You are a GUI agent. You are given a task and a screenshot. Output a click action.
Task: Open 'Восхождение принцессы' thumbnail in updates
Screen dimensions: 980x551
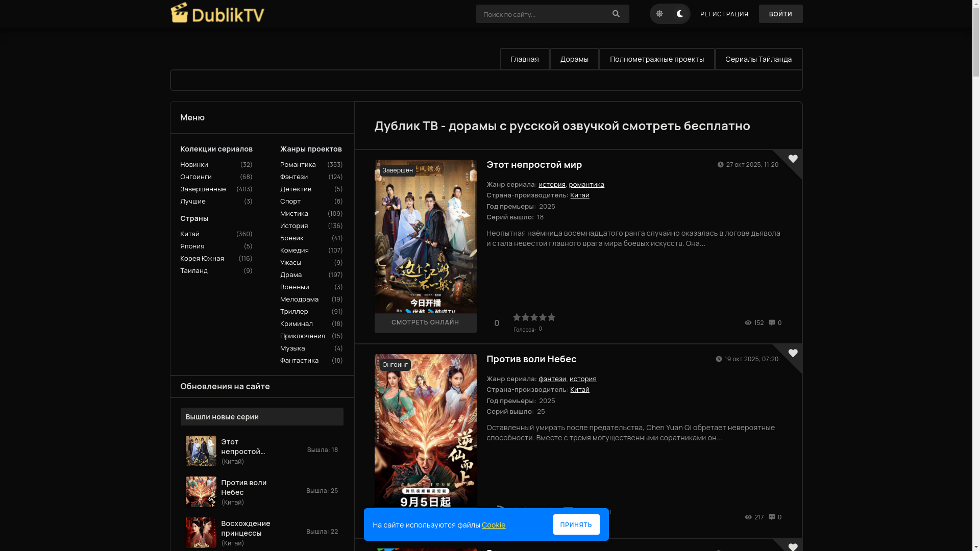click(201, 532)
